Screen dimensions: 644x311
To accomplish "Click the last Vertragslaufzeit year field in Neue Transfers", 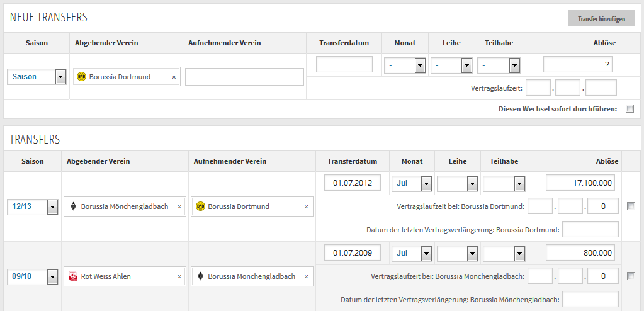I will point(601,88).
